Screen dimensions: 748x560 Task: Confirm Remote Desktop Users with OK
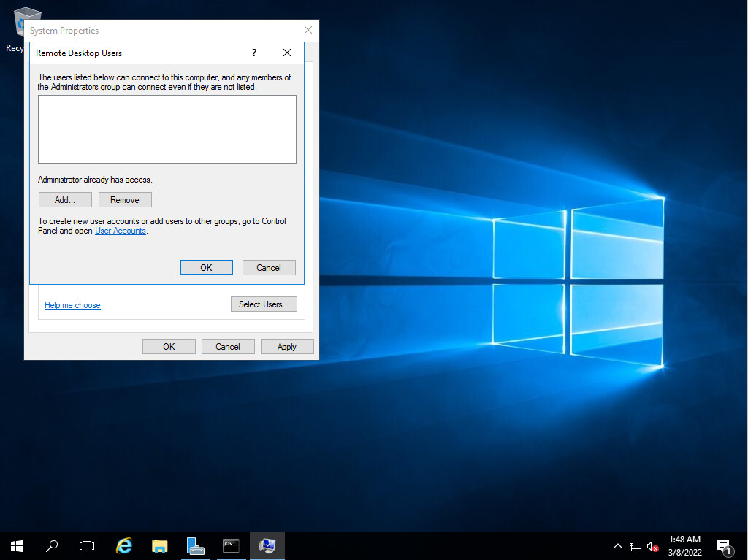206,268
